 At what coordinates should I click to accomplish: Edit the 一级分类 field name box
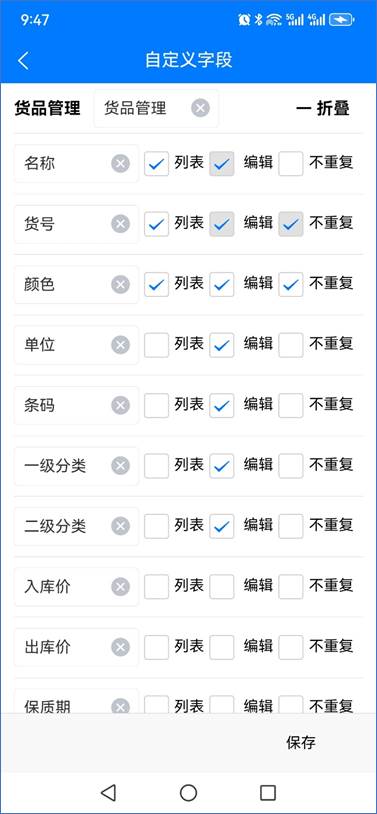coord(76,466)
